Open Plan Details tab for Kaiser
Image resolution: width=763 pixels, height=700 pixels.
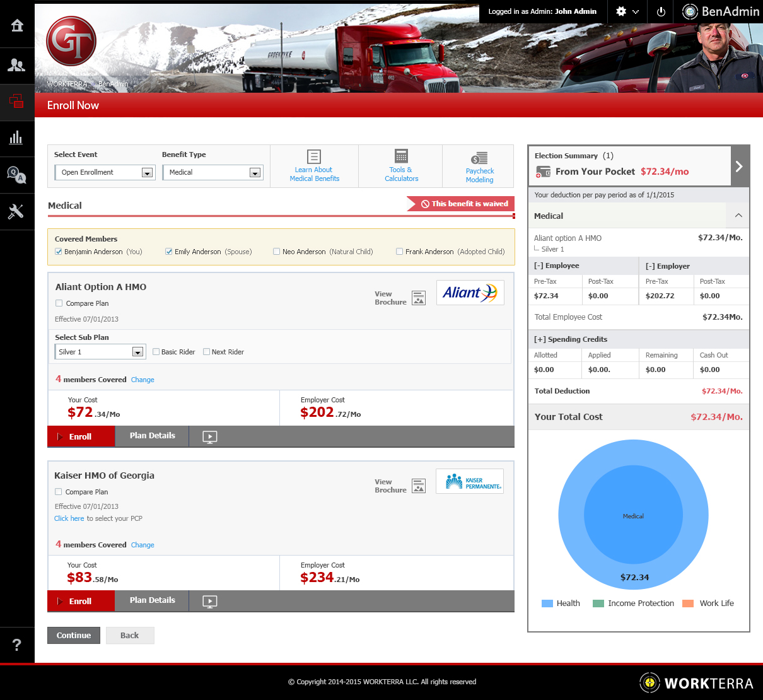(x=153, y=600)
